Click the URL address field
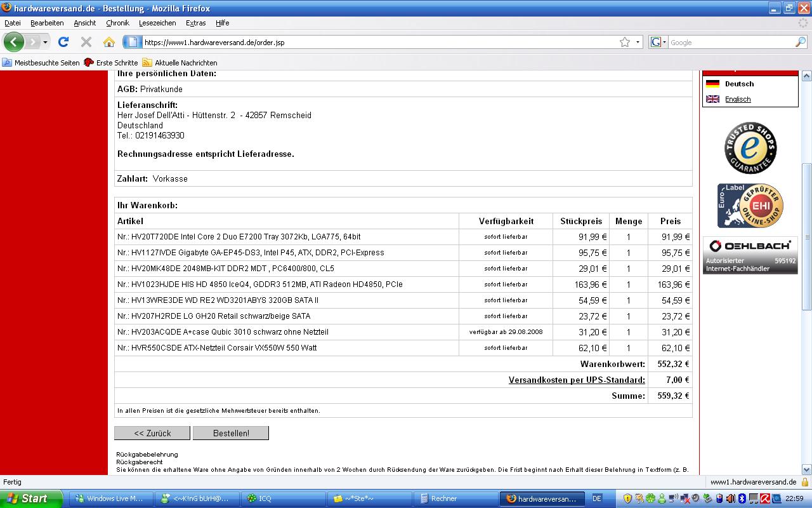The image size is (812, 508). pos(379,43)
